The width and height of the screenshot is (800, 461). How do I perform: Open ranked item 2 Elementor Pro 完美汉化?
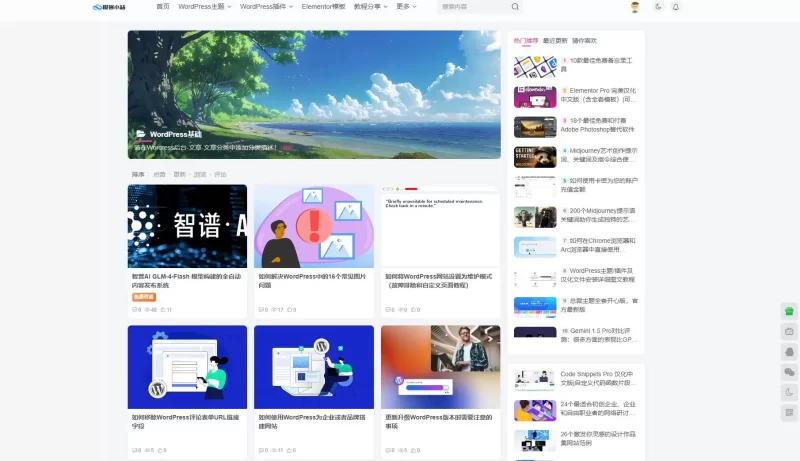(x=599, y=95)
